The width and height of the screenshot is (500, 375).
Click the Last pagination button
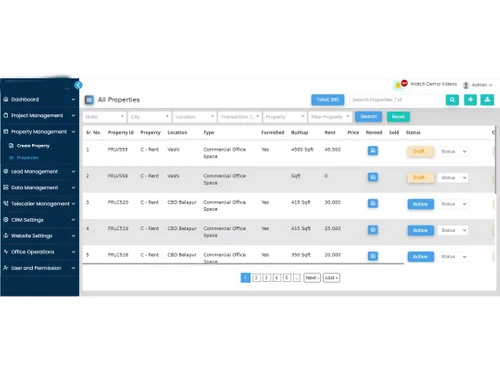pyautogui.click(x=331, y=278)
